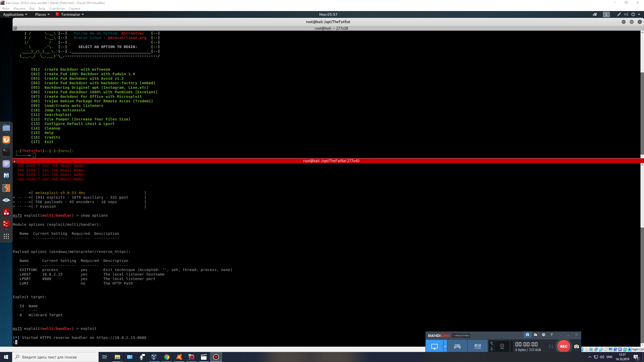Open the Машина menu of VirtualBox

tap(19, 8)
